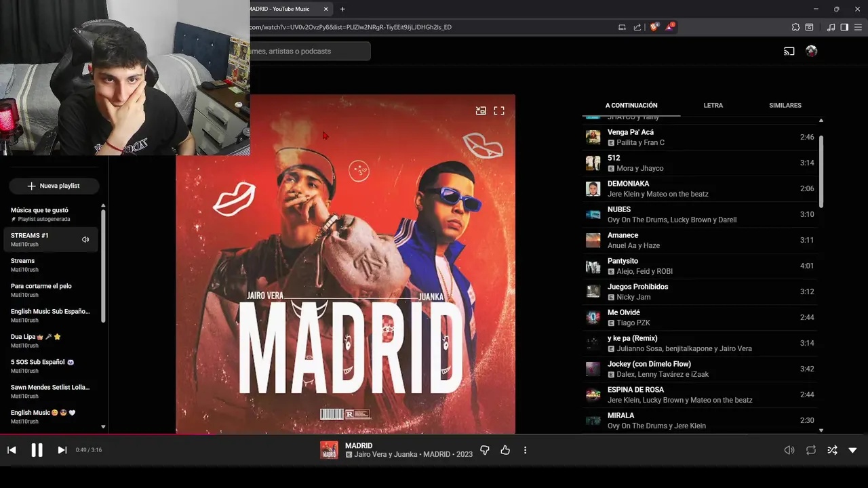This screenshot has height=488, width=868.
Task: Open the Dua Lipa playlist
Action: click(51, 340)
